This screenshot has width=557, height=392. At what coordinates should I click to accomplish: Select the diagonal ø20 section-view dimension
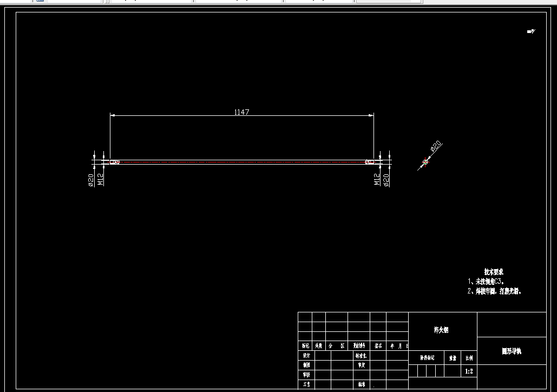pyautogui.click(x=436, y=146)
